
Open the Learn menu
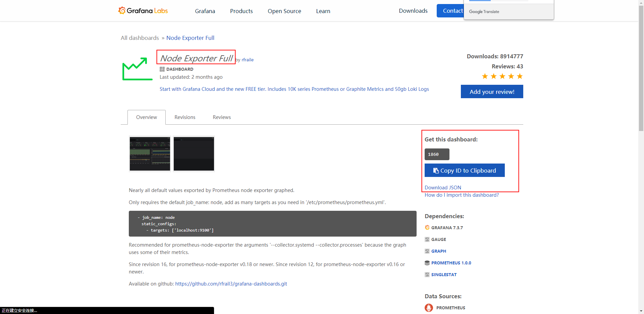click(x=323, y=11)
